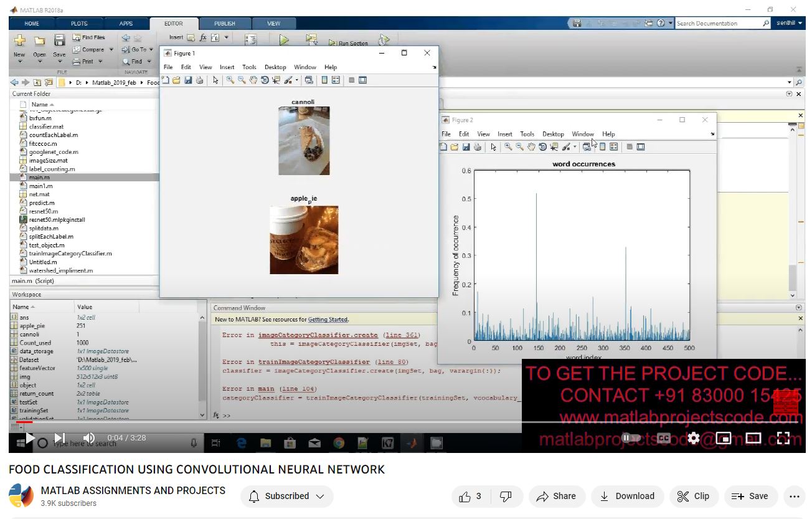812x519 pixels.
Task: Open YouTube player settings gear
Action: click(693, 438)
